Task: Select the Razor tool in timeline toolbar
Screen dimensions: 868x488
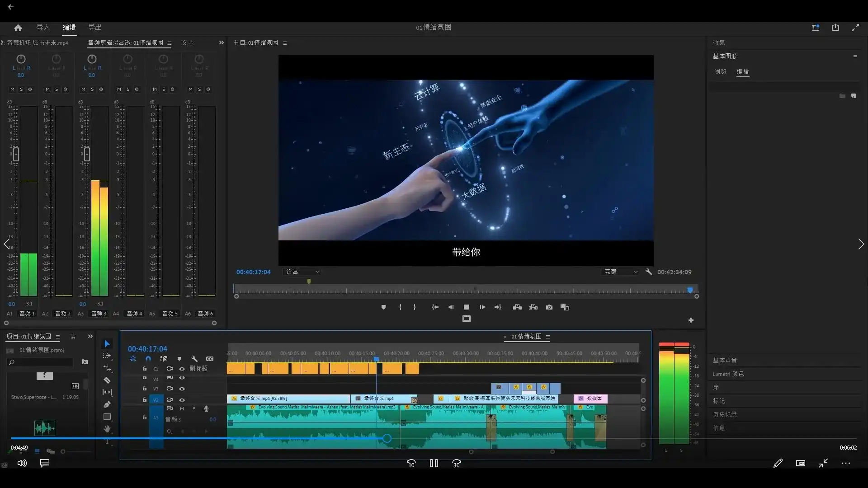Action: coord(107,380)
